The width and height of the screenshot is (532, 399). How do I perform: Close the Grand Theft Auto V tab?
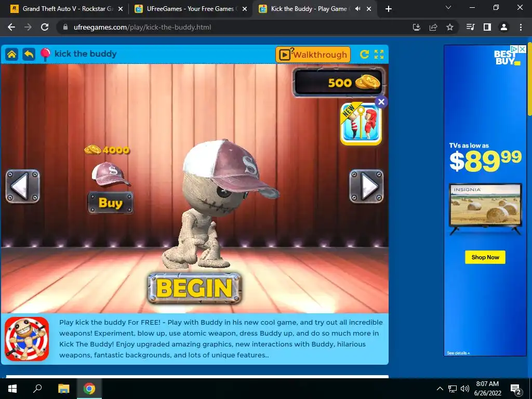[x=121, y=9]
